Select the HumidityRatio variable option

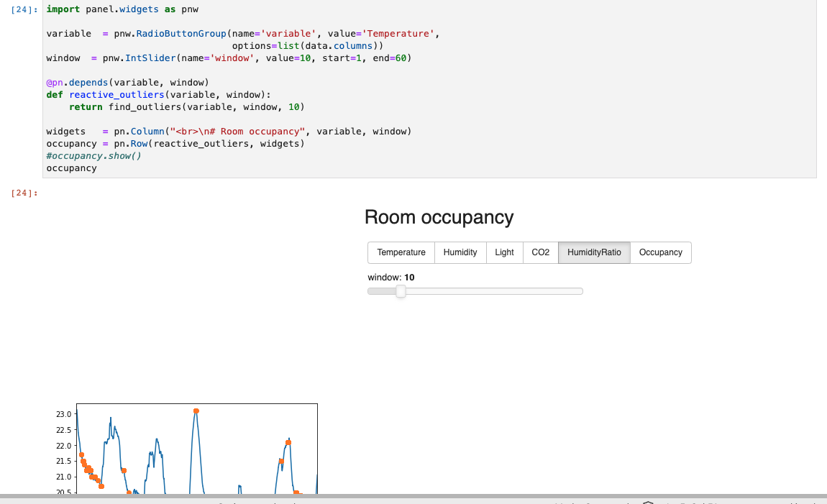click(593, 252)
